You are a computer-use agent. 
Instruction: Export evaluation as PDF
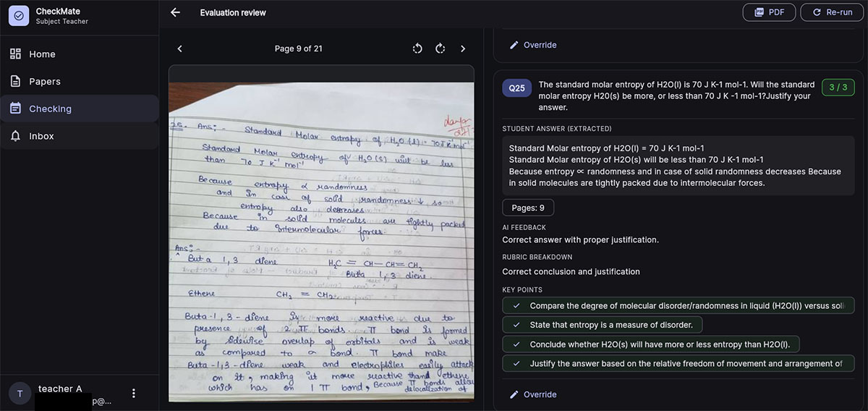pyautogui.click(x=769, y=12)
